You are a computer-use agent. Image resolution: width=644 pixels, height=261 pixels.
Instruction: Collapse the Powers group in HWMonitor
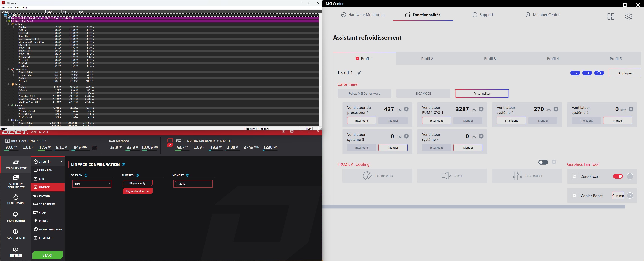10,84
